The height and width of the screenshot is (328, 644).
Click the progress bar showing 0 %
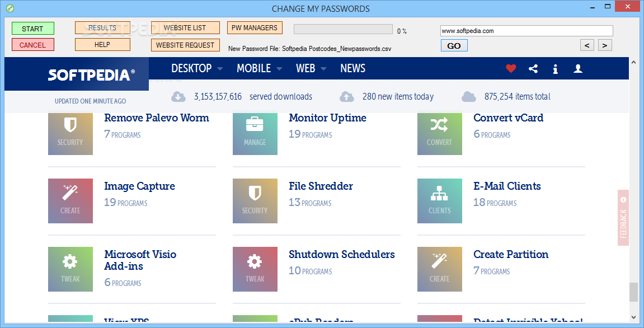(x=344, y=29)
